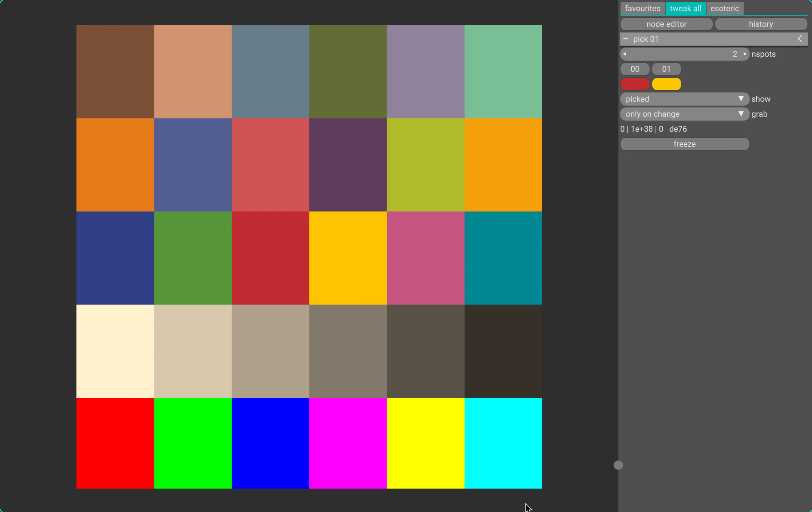
Task: Select the tweak all tab
Action: pos(685,8)
